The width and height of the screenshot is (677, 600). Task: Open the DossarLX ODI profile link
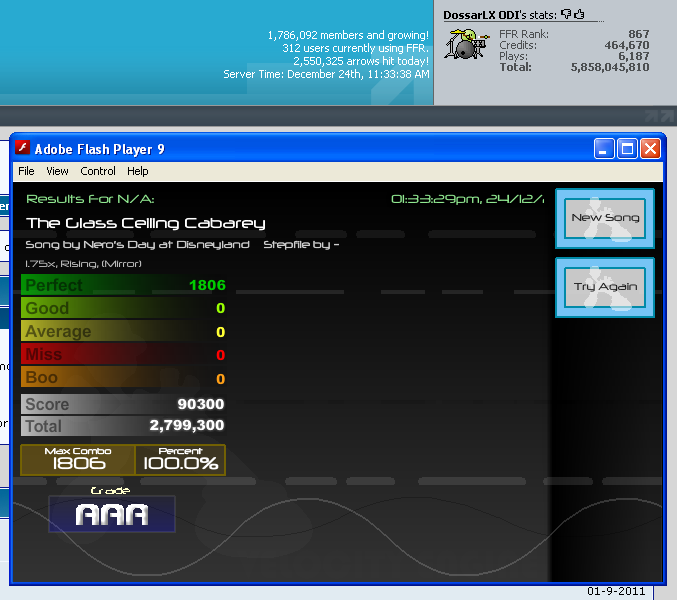point(486,15)
